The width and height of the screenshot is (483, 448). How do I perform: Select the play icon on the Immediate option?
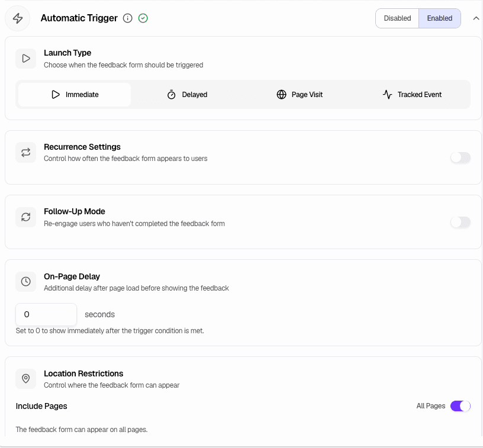click(x=56, y=94)
